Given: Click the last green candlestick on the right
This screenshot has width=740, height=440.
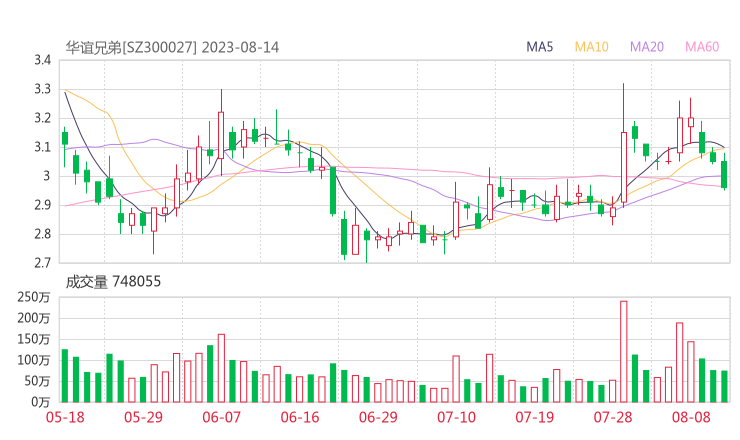Looking at the screenshot, I should tap(724, 172).
